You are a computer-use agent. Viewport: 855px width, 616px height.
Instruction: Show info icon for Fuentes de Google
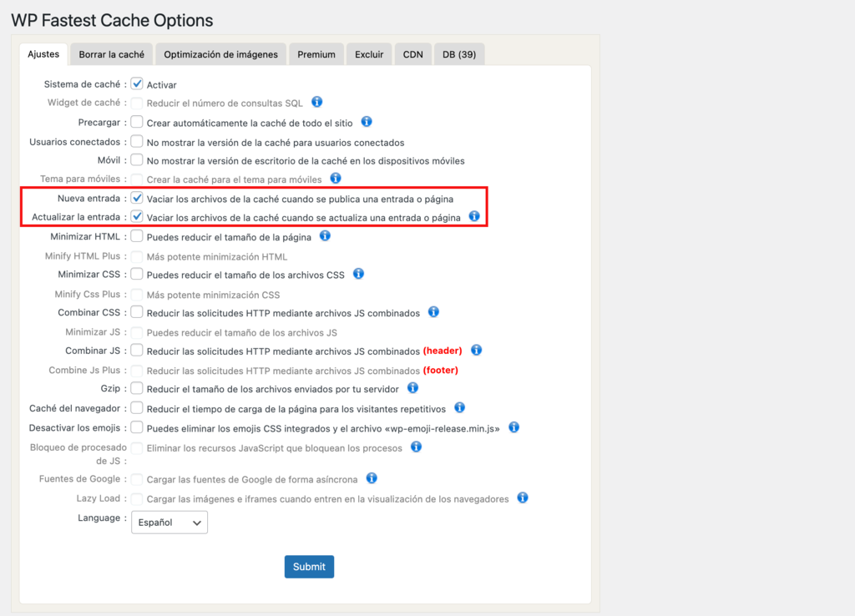pyautogui.click(x=372, y=478)
